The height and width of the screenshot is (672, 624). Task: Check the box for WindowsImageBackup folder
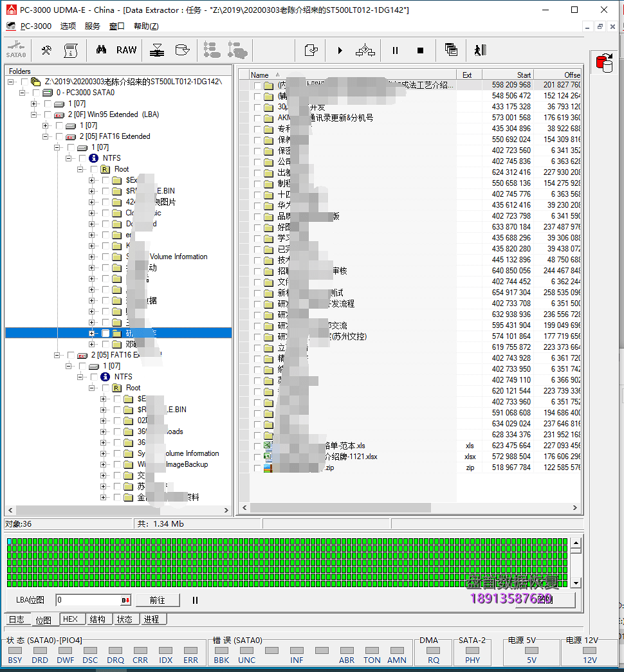pyautogui.click(x=117, y=464)
